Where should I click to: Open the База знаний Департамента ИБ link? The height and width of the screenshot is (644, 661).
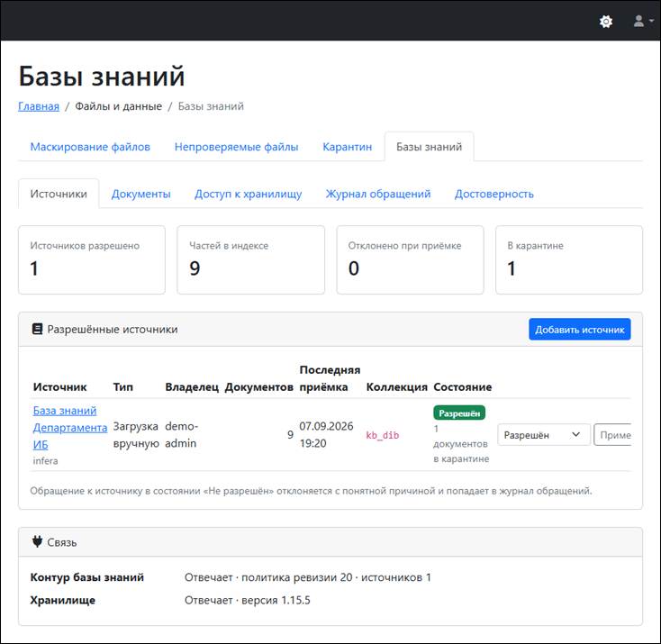[x=70, y=428]
